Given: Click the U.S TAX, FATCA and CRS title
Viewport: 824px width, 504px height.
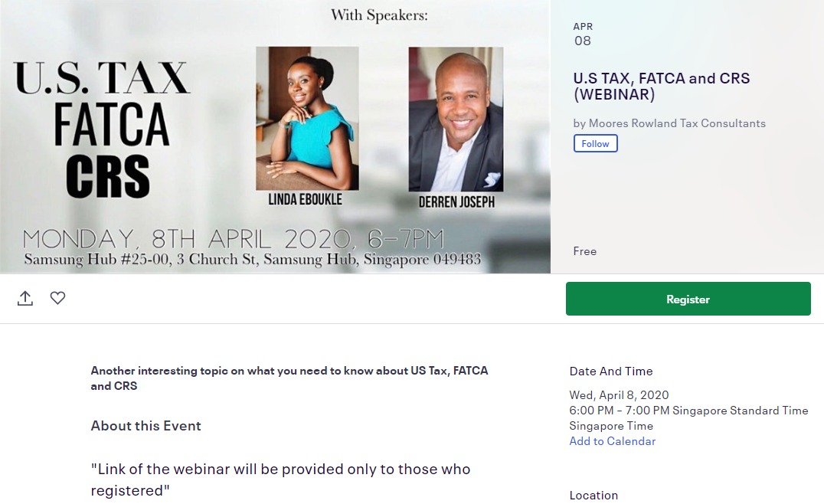Looking at the screenshot, I should (661, 87).
